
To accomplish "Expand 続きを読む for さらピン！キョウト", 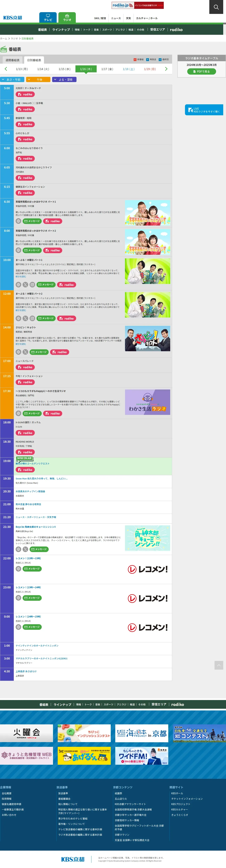I will click(x=21, y=344).
